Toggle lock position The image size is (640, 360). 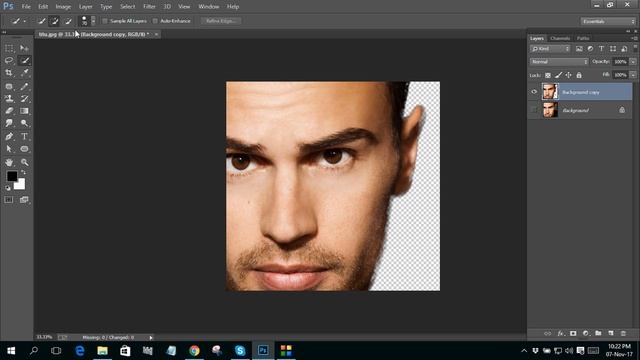coord(569,75)
